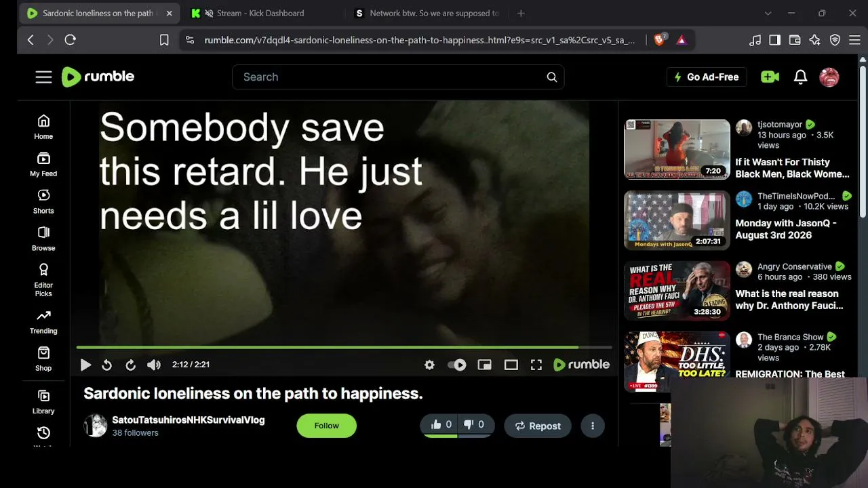This screenshot has width=868, height=488.
Task: Go to Home in Rumble sidebar
Action: pyautogui.click(x=43, y=127)
